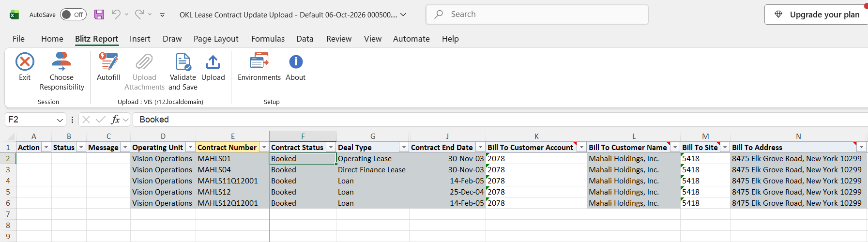Select cell MAHLS11Q12001

click(x=232, y=181)
